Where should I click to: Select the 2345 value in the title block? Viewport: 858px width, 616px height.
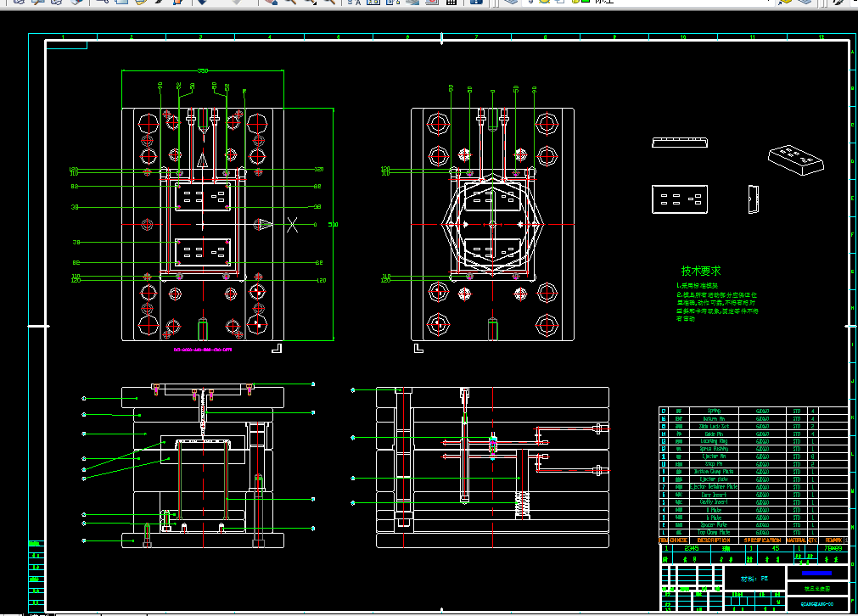coord(691,548)
